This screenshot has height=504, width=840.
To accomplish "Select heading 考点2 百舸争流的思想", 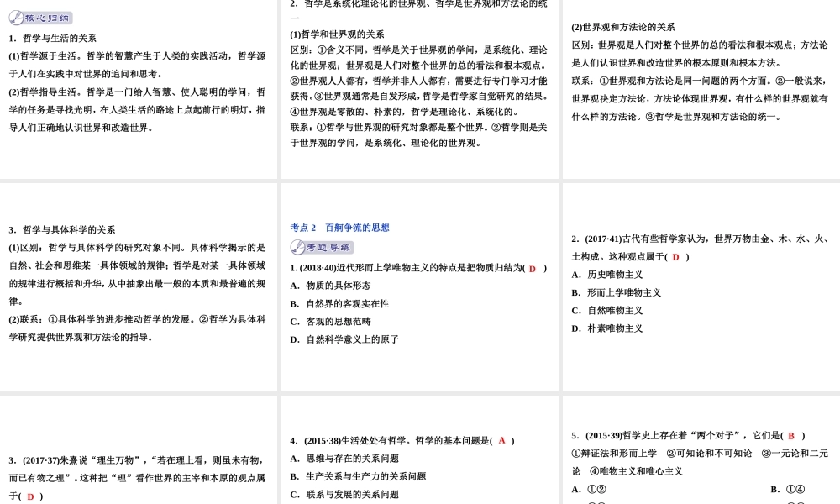I will tap(339, 228).
